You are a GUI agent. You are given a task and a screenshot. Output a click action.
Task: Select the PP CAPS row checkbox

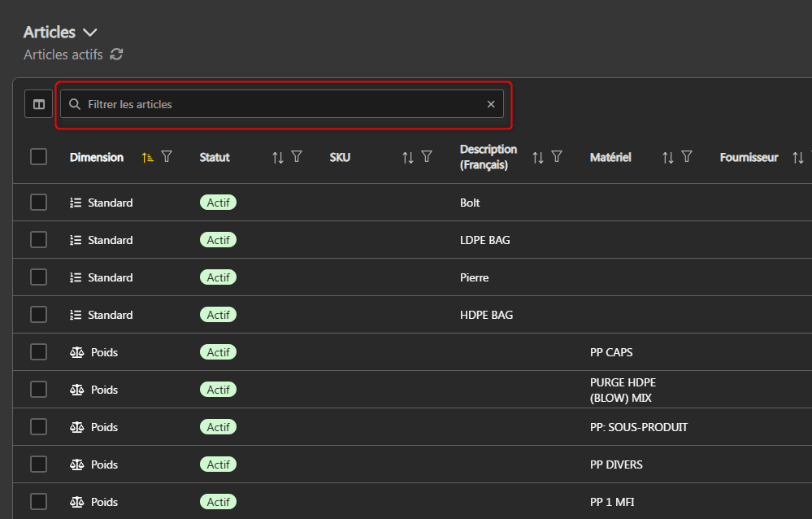(x=38, y=352)
